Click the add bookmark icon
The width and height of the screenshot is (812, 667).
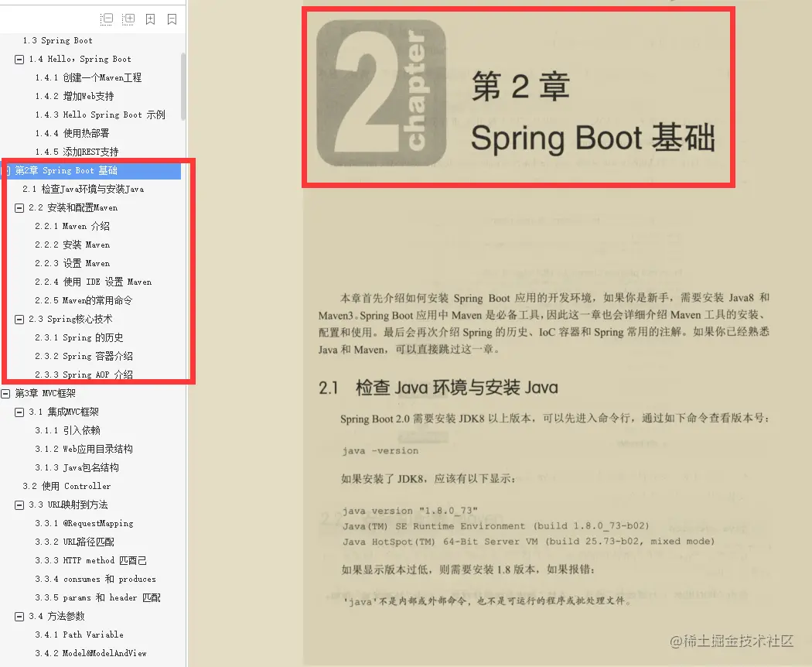point(149,19)
